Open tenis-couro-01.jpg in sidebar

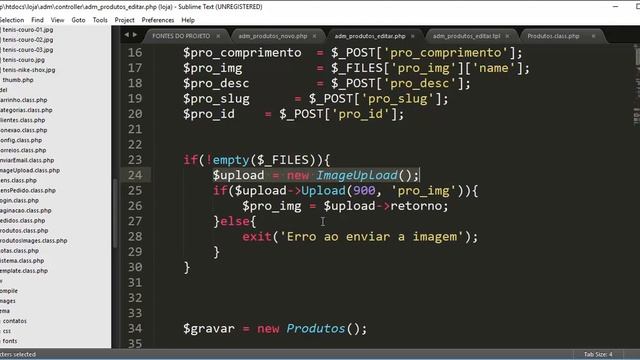coord(28,29)
